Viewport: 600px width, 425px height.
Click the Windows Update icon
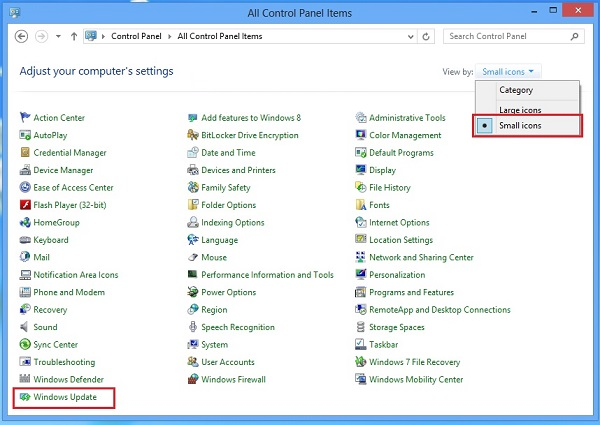25,397
